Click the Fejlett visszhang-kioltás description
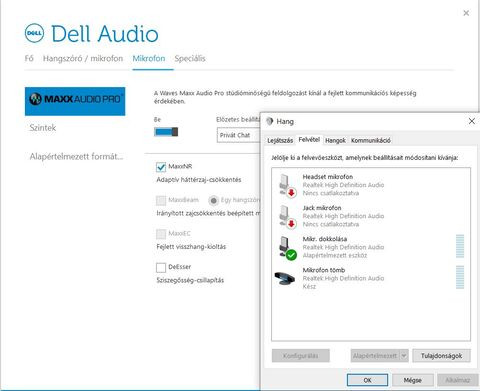The height and width of the screenshot is (391, 480). pos(191,247)
